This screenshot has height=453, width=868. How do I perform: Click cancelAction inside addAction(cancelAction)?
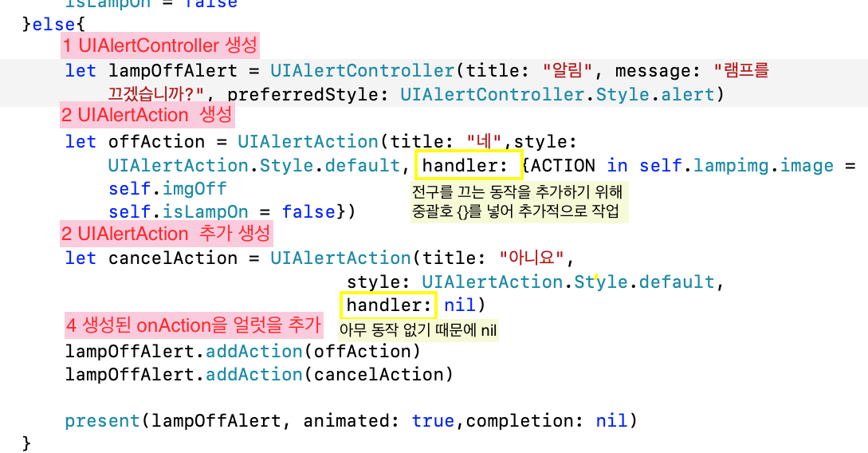tap(379, 375)
